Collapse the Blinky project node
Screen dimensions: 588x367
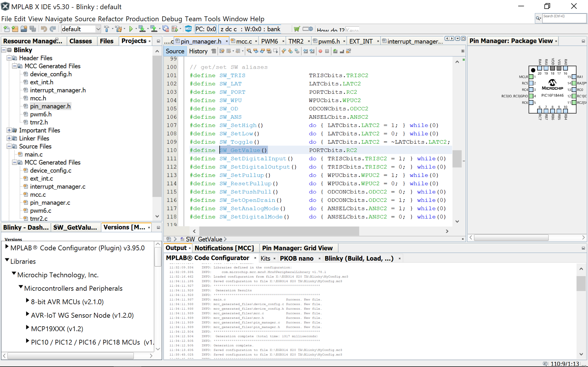[x=4, y=50]
